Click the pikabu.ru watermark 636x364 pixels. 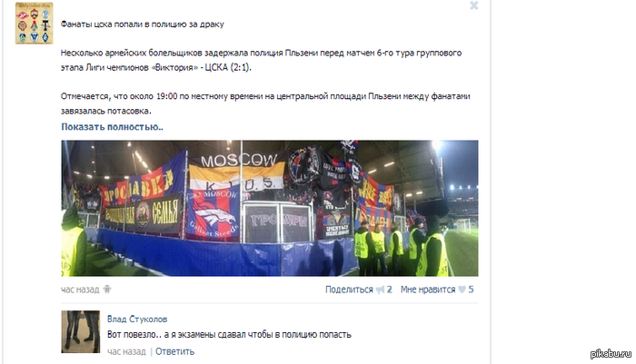click(x=611, y=353)
